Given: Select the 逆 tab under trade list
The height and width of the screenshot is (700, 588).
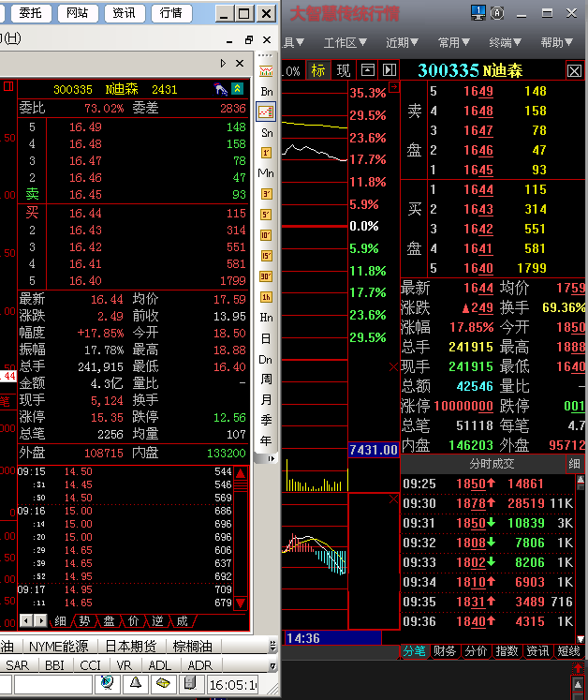Looking at the screenshot, I should 157,621.
